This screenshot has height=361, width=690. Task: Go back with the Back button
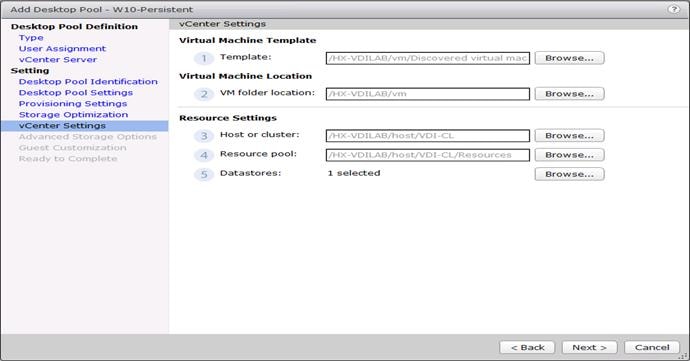[527, 347]
